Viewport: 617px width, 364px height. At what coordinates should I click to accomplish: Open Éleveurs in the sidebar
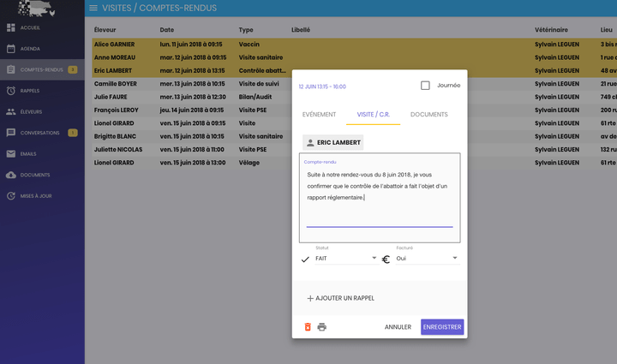click(32, 111)
